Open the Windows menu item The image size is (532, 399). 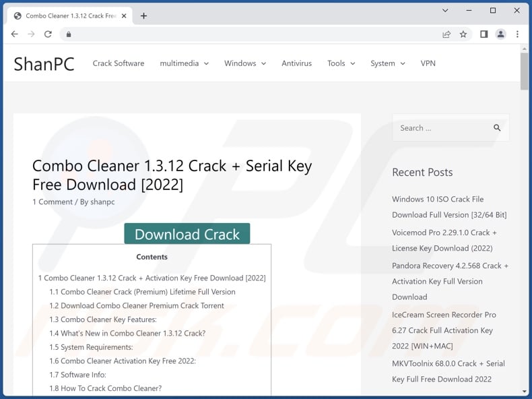(240, 63)
